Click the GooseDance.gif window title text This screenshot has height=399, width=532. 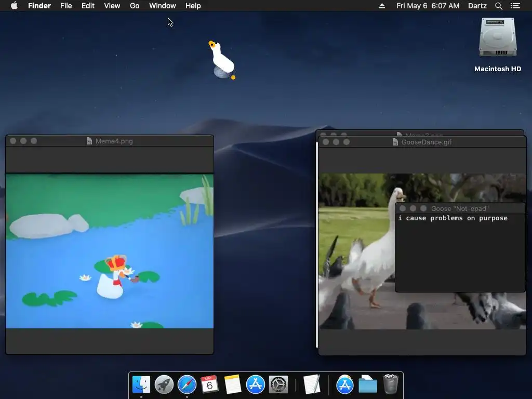tap(427, 142)
